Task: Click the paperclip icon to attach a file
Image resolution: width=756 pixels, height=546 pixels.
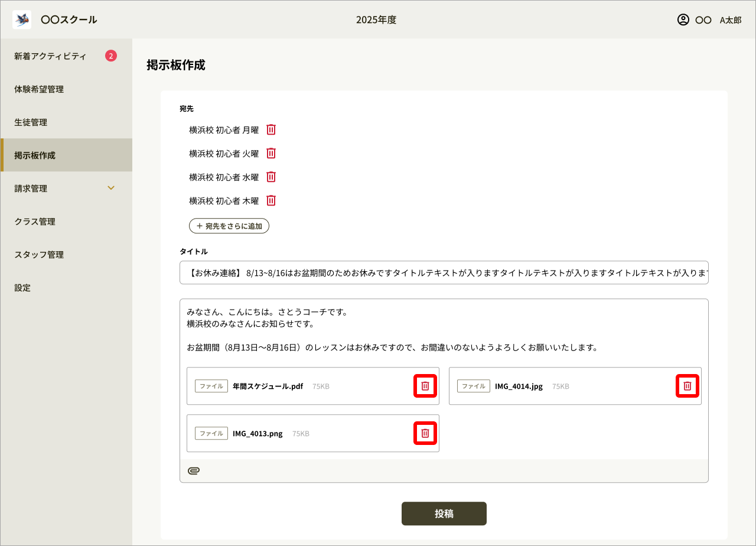Action: [194, 471]
